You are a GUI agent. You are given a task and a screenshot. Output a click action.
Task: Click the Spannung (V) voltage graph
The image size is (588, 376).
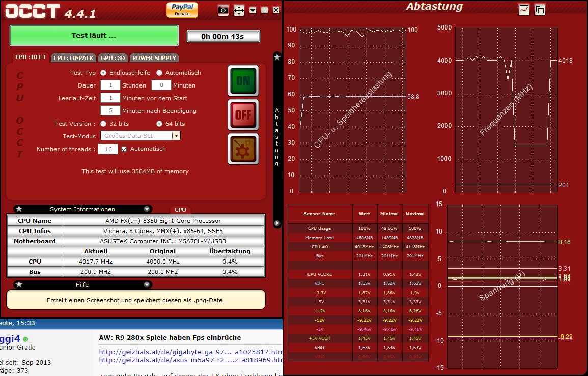tap(502, 286)
